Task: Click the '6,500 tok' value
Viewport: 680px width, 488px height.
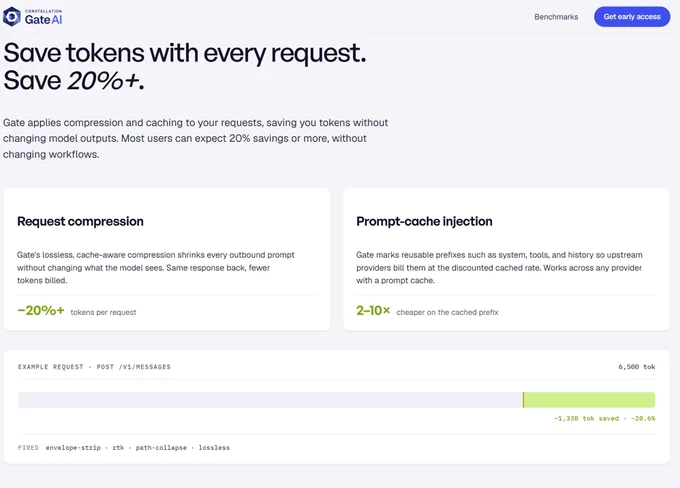Action: pyautogui.click(x=637, y=367)
